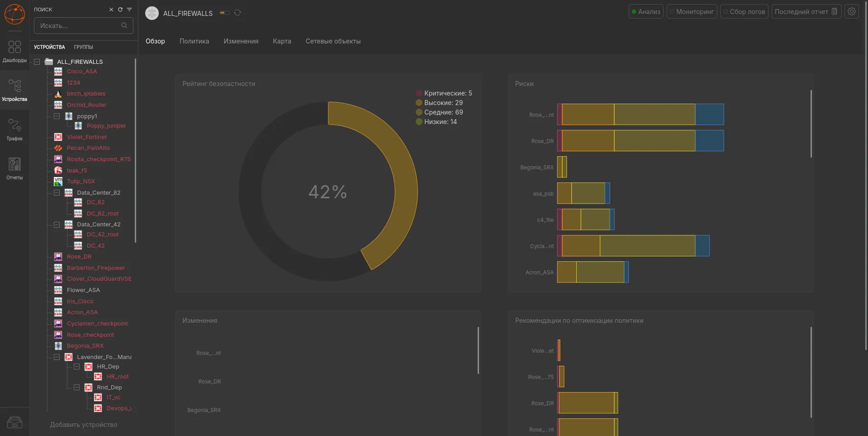Image resolution: width=868 pixels, height=436 pixels.
Task: Switch to the Сетевые объекты tab
Action: pyautogui.click(x=333, y=41)
